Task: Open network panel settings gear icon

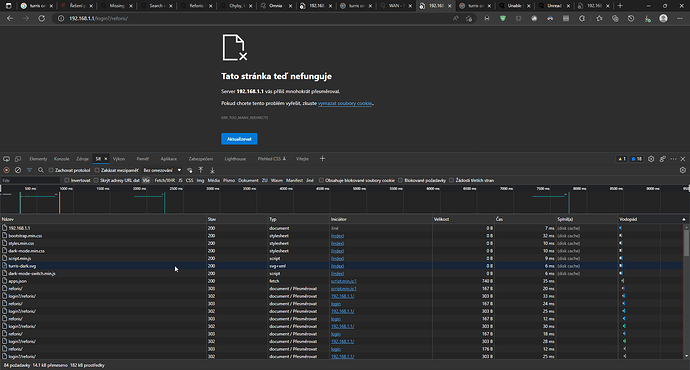Action: click(683, 170)
